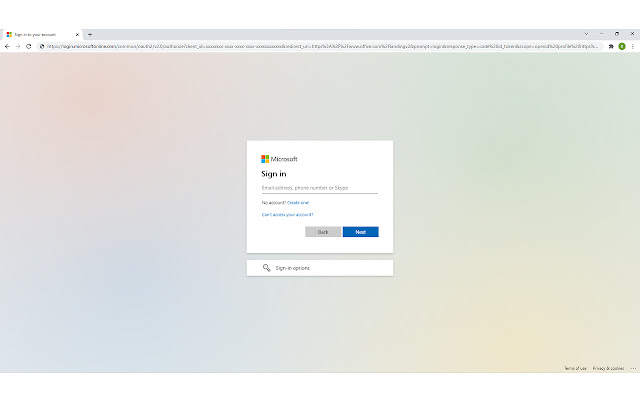This screenshot has width=640, height=400.
Task: Open the green profile avatar
Action: tap(622, 47)
